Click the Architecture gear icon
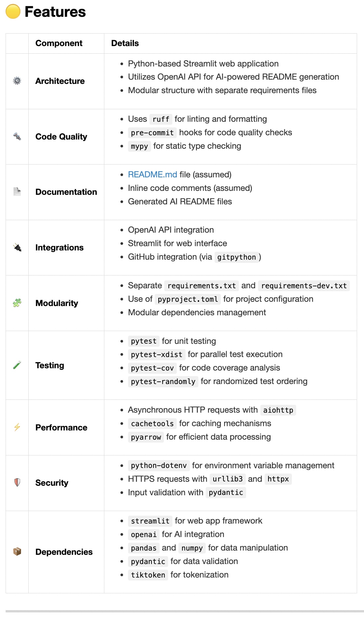The width and height of the screenshot is (364, 618). coord(17,81)
